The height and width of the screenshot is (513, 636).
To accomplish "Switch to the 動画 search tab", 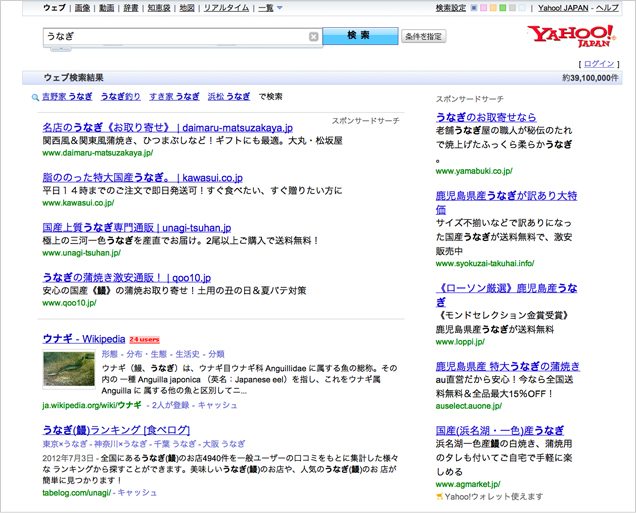I will pyautogui.click(x=107, y=8).
